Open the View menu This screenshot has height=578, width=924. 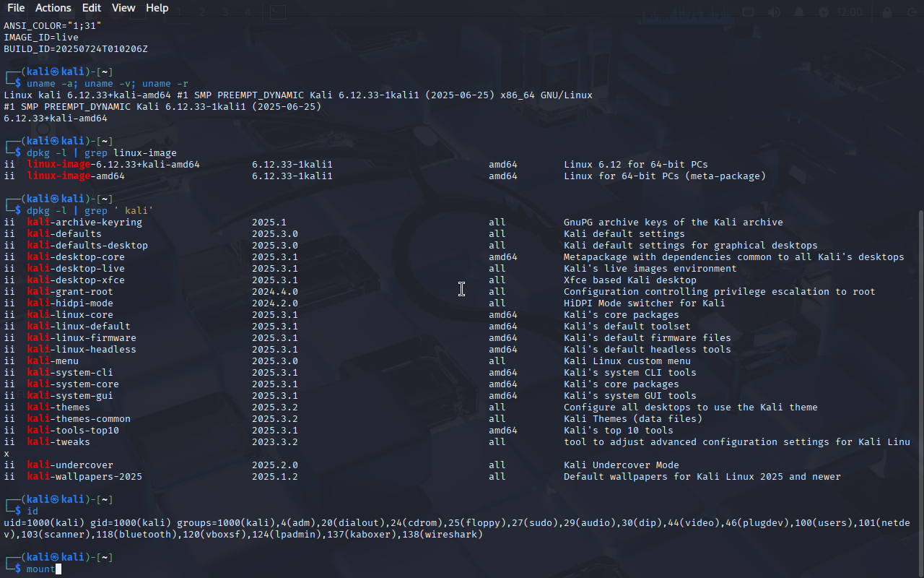tap(123, 8)
